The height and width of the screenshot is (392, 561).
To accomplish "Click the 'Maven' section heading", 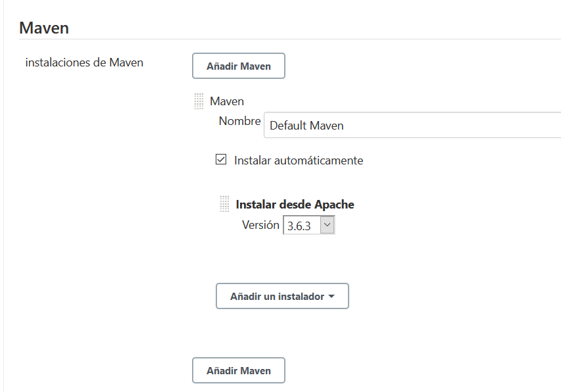I will click(x=44, y=28).
